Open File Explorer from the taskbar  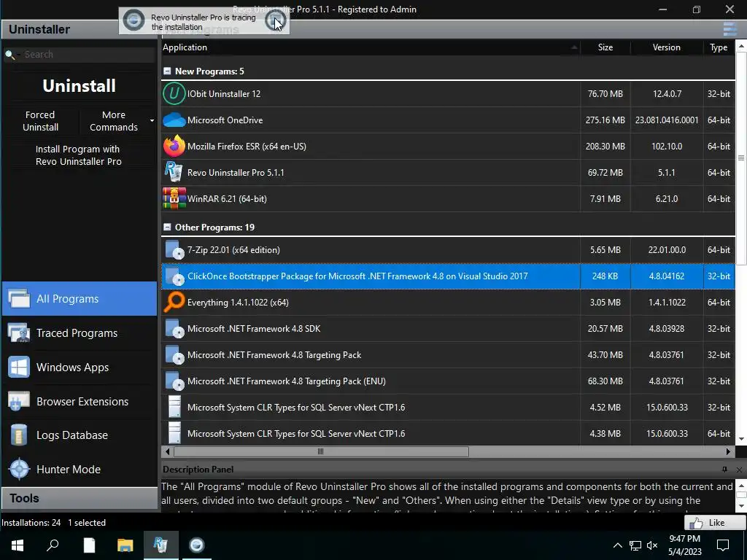pos(125,545)
